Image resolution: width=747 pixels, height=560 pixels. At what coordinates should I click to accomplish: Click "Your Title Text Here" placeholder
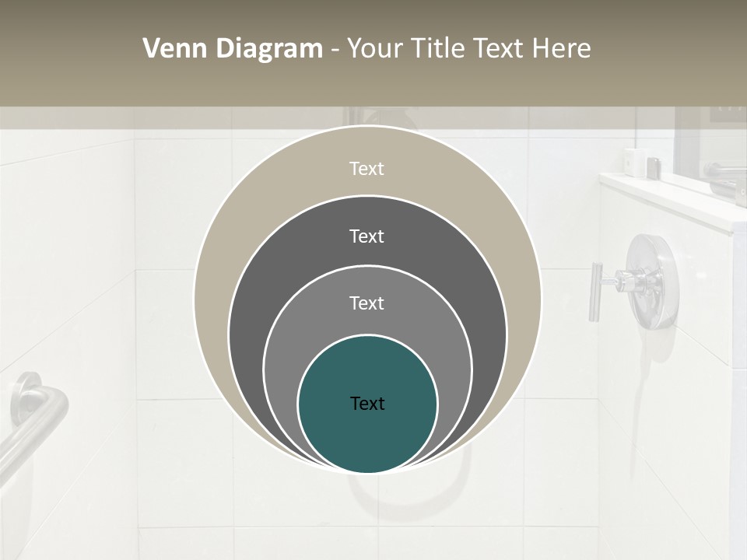(x=468, y=49)
